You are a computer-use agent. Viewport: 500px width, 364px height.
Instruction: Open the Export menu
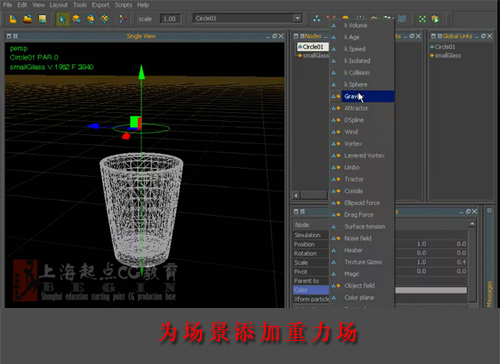[100, 5]
